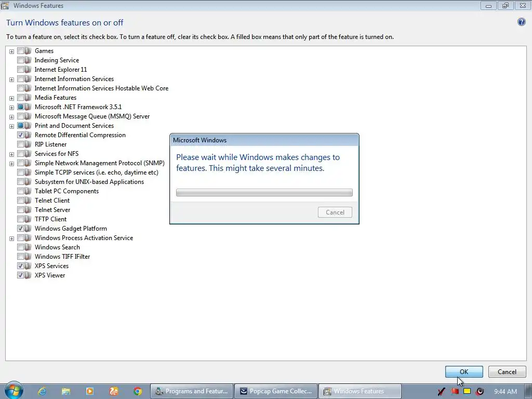
Task: Click the yellow tray notification icon
Action: point(467,392)
